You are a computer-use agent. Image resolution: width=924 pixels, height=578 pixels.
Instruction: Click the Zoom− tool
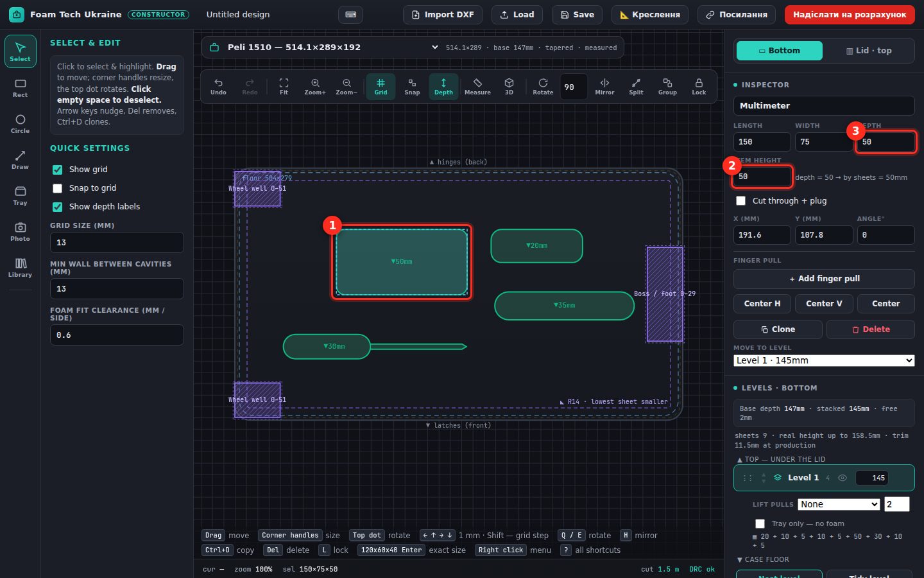(x=346, y=87)
